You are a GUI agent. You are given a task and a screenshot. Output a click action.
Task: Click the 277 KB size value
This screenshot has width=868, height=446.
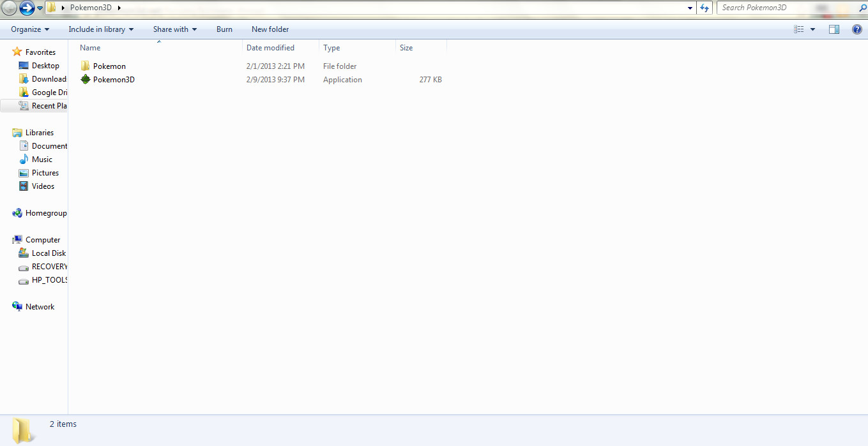[430, 80]
